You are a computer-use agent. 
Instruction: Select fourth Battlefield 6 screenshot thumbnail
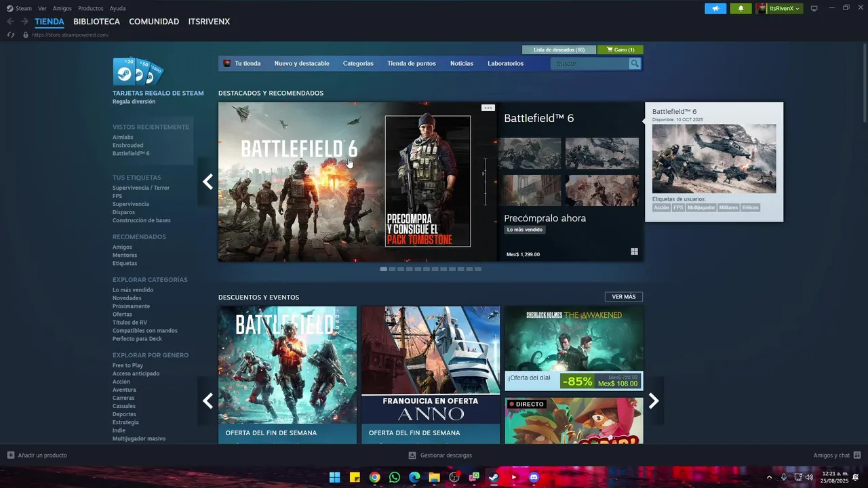coord(602,190)
